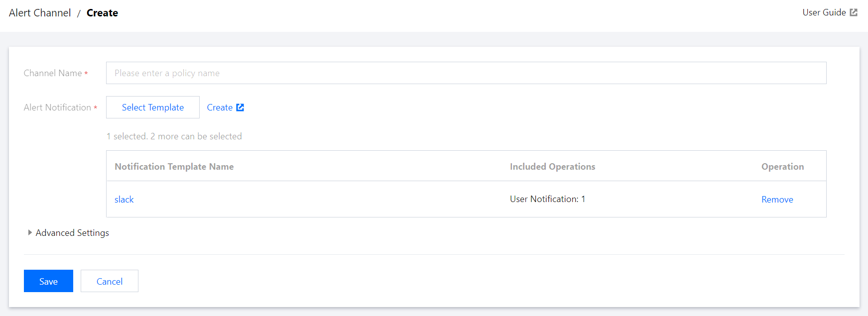Click the User Notification: 1 cell

pyautogui.click(x=547, y=199)
